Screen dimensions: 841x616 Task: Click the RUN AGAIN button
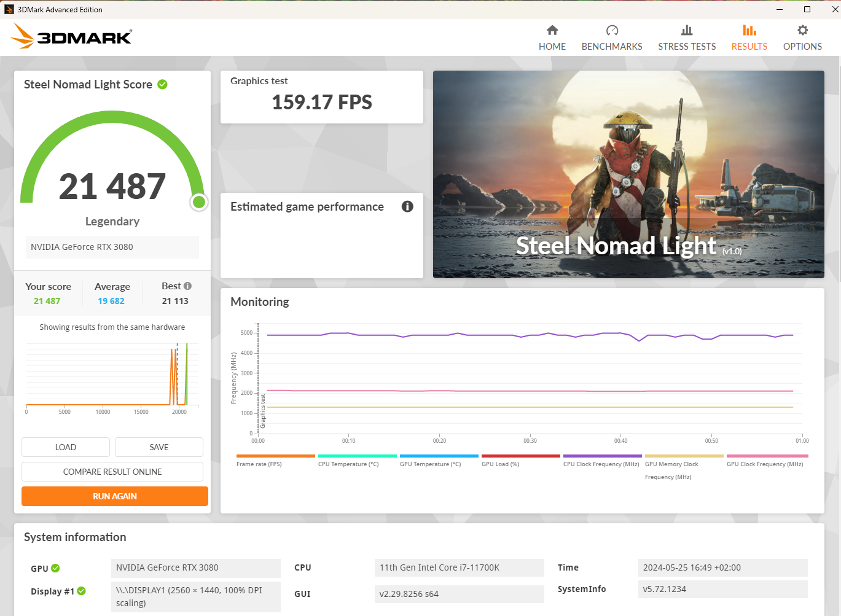(x=115, y=496)
